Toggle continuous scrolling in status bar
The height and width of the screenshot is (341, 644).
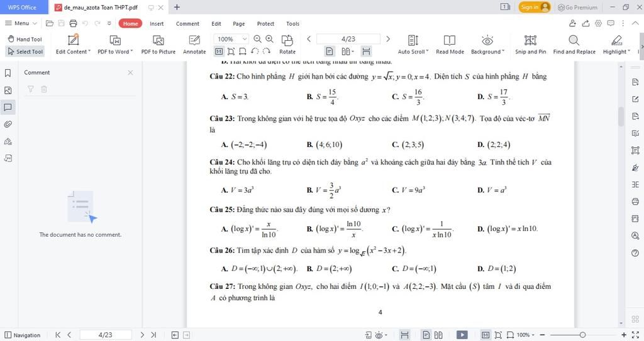pyautogui.click(x=404, y=335)
